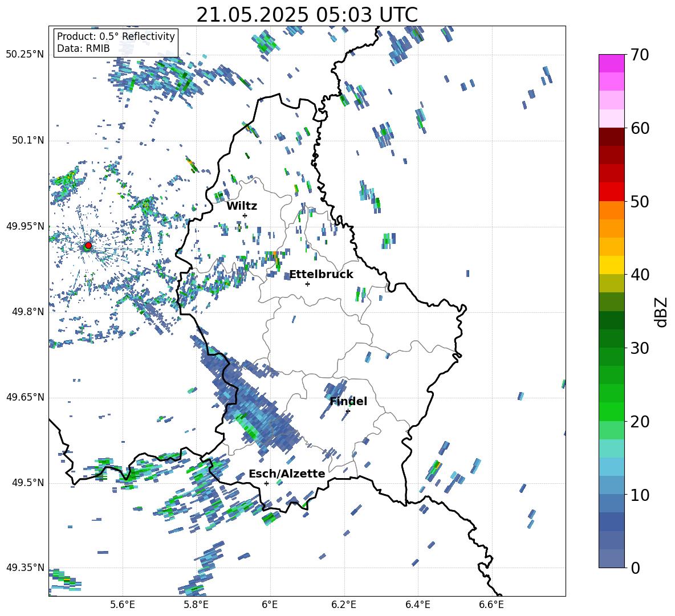This screenshot has width=675, height=616.
Task: Click the 49.65°N latitude label
Action: 25,398
